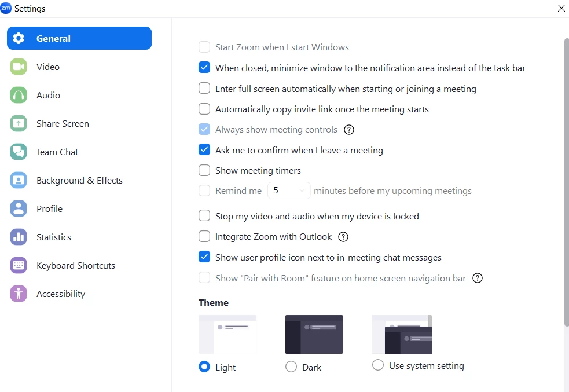This screenshot has width=569, height=392.
Task: Click the General gear icon in sidebar
Action: 19,38
